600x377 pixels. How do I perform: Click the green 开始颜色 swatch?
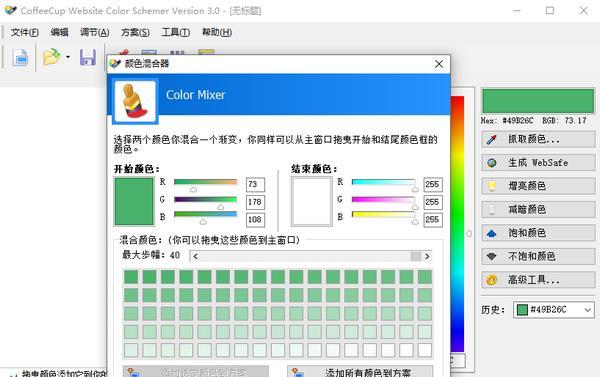(134, 201)
